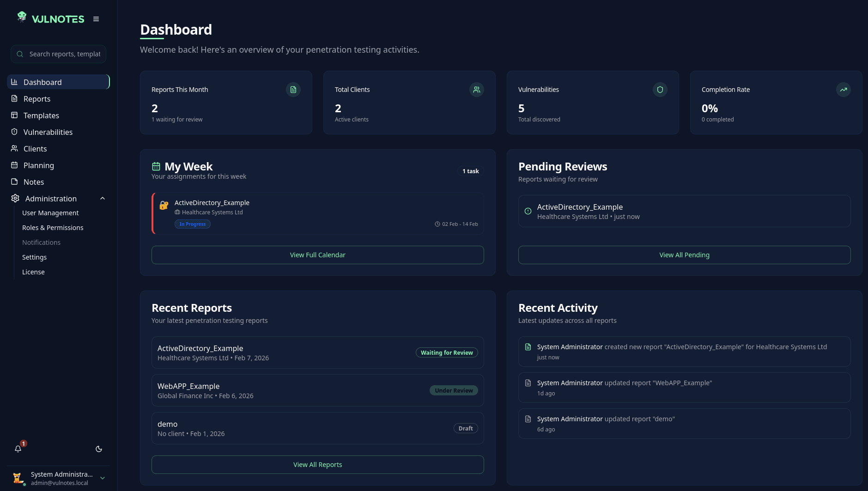This screenshot has width=868, height=491.
Task: Click the shield icon on the Vulnerabilities card
Action: (660, 90)
